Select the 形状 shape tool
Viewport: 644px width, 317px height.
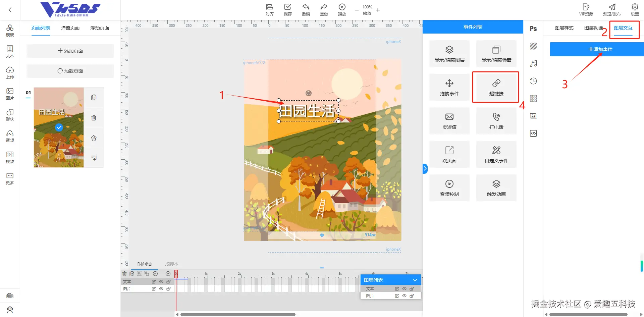pos(10,115)
